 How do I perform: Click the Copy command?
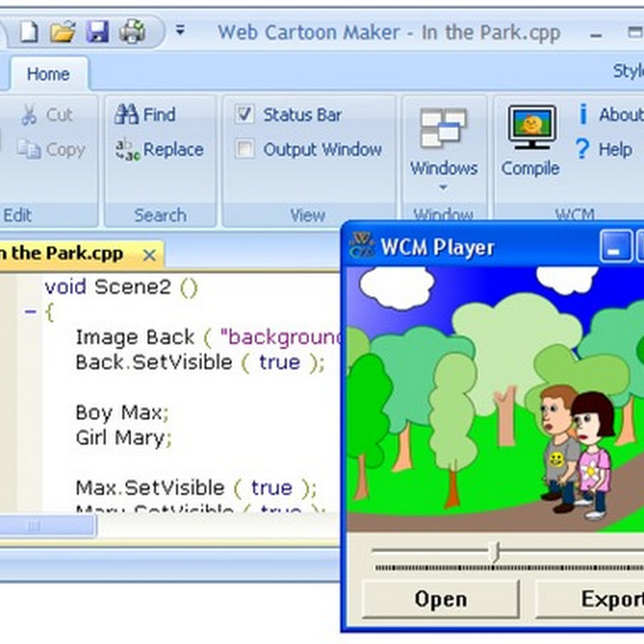(52, 150)
